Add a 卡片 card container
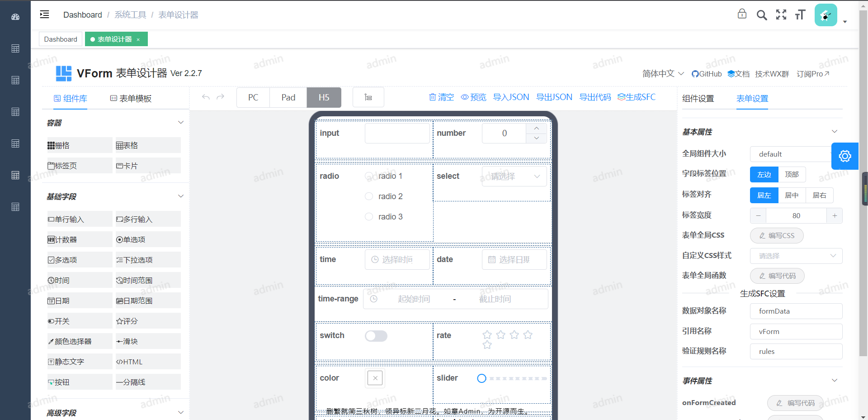The height and width of the screenshot is (420, 868). (148, 166)
